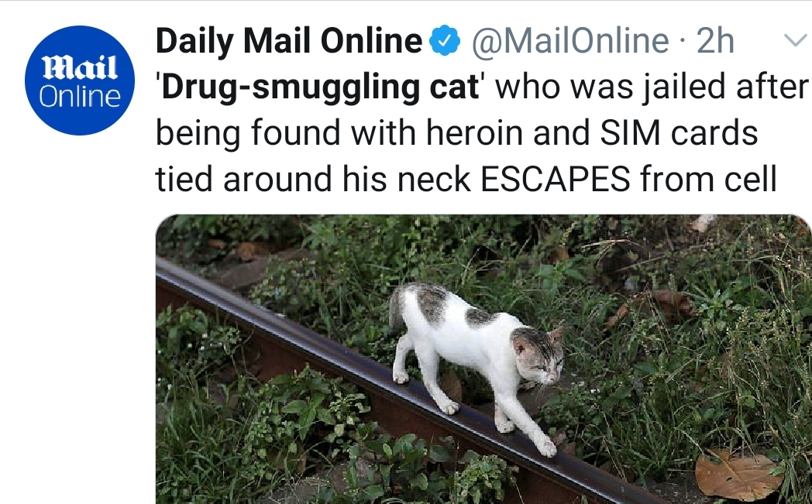Click the blue verified badge icon
The width and height of the screenshot is (812, 504).
[446, 41]
